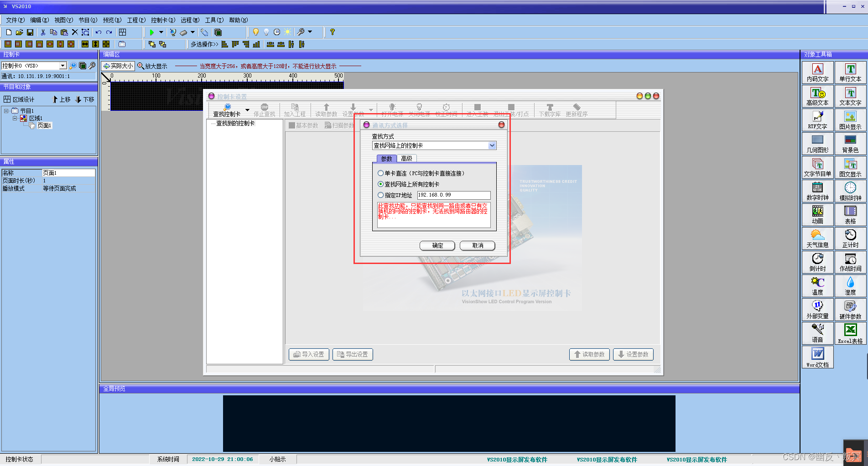Open dropdown arrow beside 查找控制卡
868x466 pixels.
click(x=247, y=110)
